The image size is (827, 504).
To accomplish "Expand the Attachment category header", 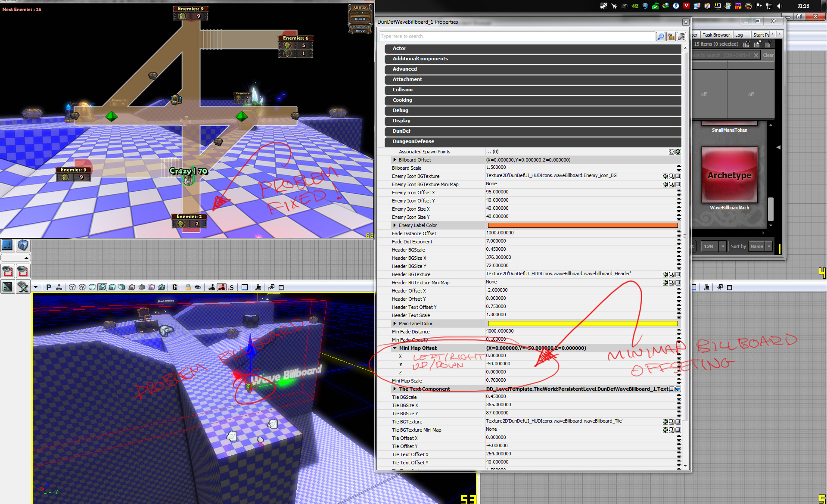I will [x=533, y=79].
